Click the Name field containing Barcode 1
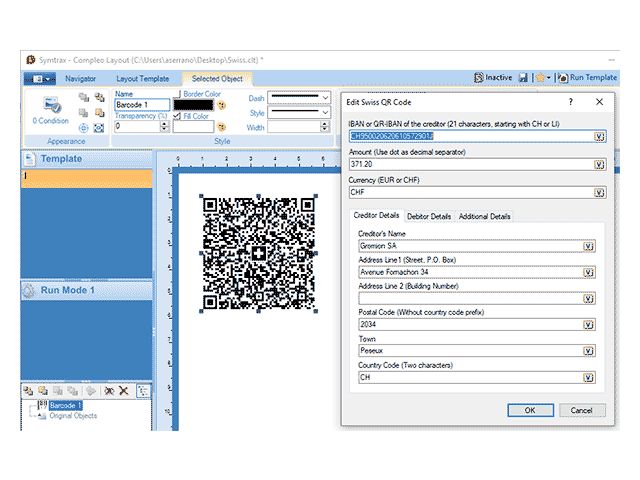The image size is (640, 480). [x=142, y=105]
